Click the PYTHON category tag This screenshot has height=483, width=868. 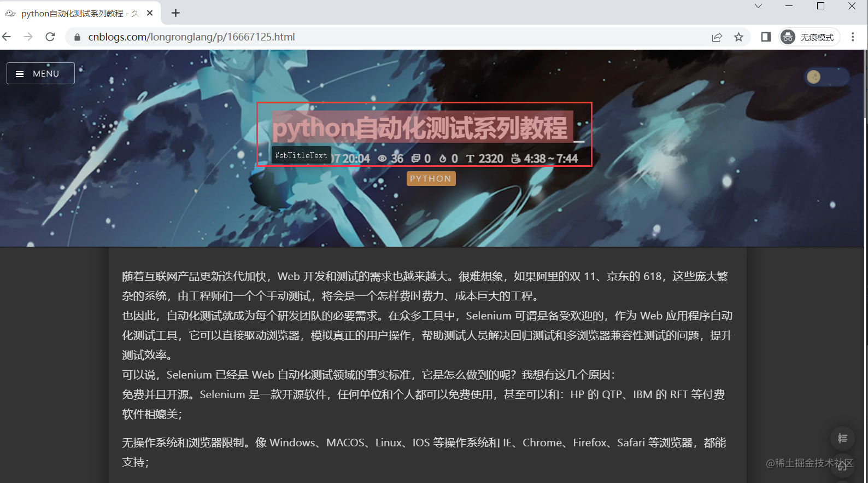coord(431,178)
